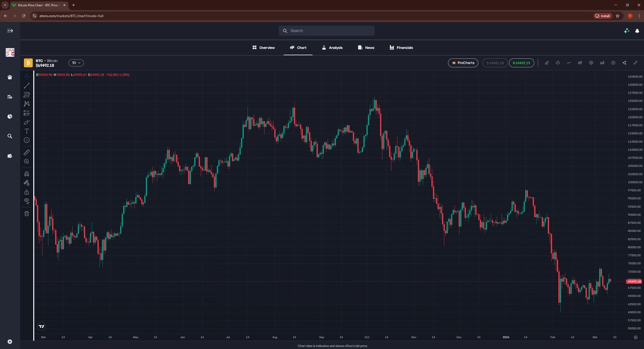This screenshot has width=644, height=349.
Task: Activate the zoom in tool
Action: coord(27,161)
